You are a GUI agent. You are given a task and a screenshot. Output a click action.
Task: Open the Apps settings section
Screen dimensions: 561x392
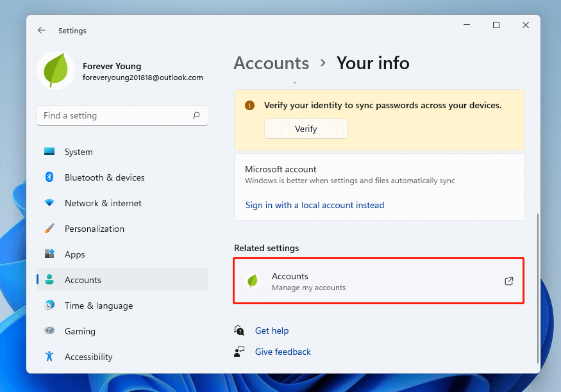point(75,254)
